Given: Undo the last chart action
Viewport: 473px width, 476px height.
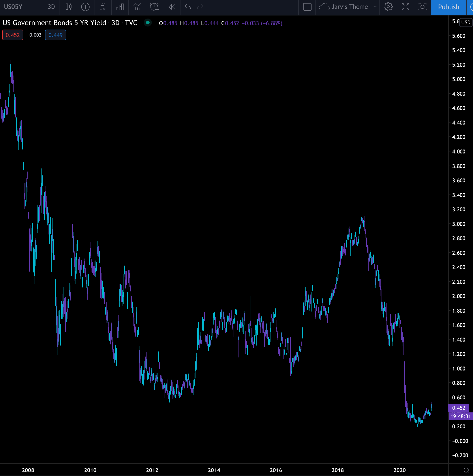Looking at the screenshot, I should pos(188,7).
